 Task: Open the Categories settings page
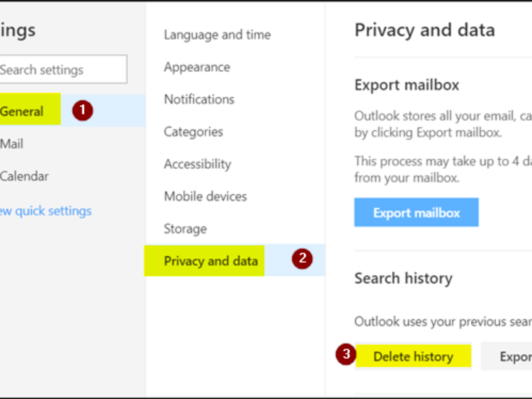pyautogui.click(x=193, y=132)
